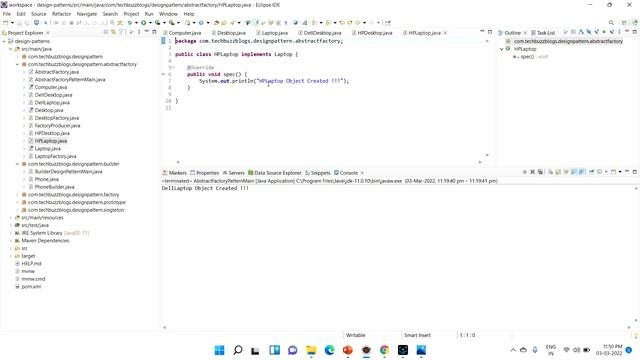The height and width of the screenshot is (360, 640).
Task: Click the Debug bug toolbar icon
Action: coord(129,22)
